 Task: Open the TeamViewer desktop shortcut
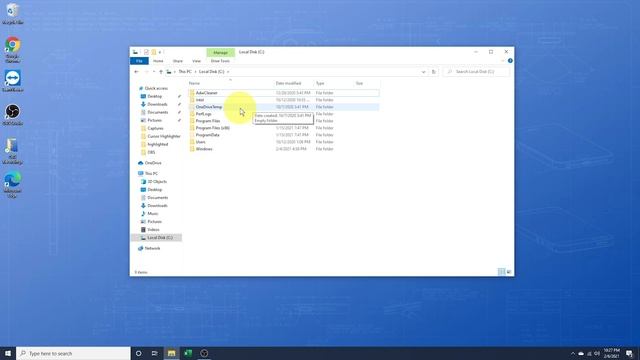click(13, 81)
